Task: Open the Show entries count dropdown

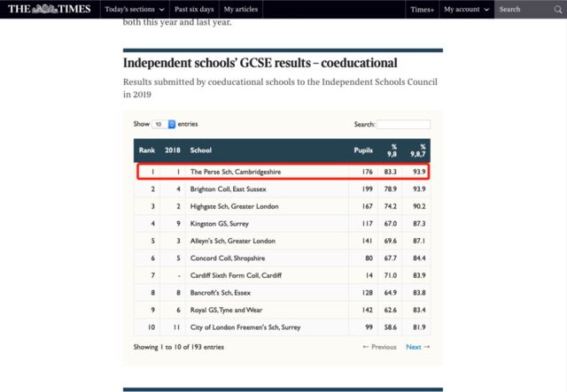Action: tap(163, 125)
